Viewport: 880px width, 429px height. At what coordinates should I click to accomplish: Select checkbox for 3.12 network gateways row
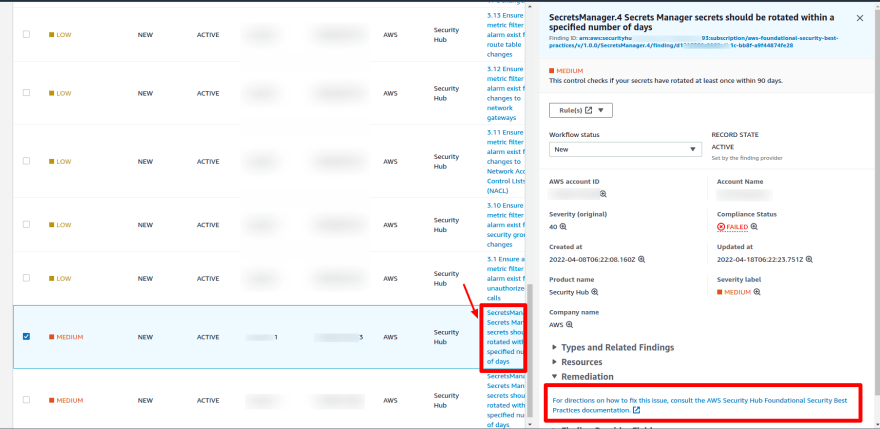tap(26, 93)
